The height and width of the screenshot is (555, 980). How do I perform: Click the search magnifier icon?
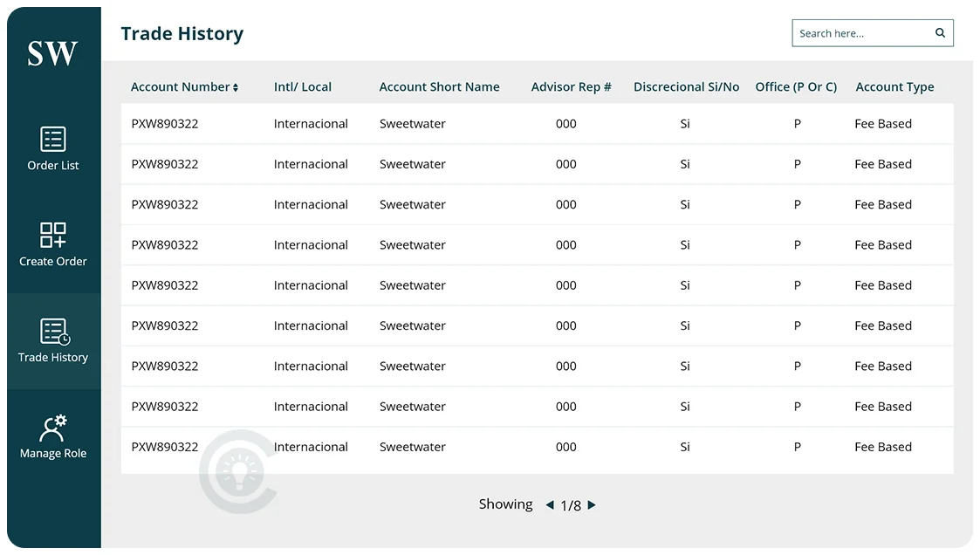pos(940,33)
